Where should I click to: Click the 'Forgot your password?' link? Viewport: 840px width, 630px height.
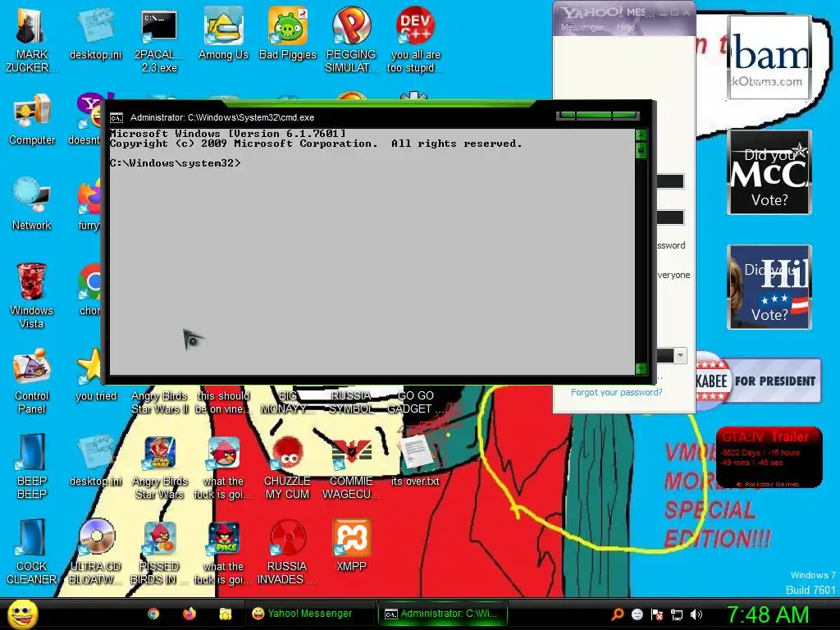(x=616, y=392)
